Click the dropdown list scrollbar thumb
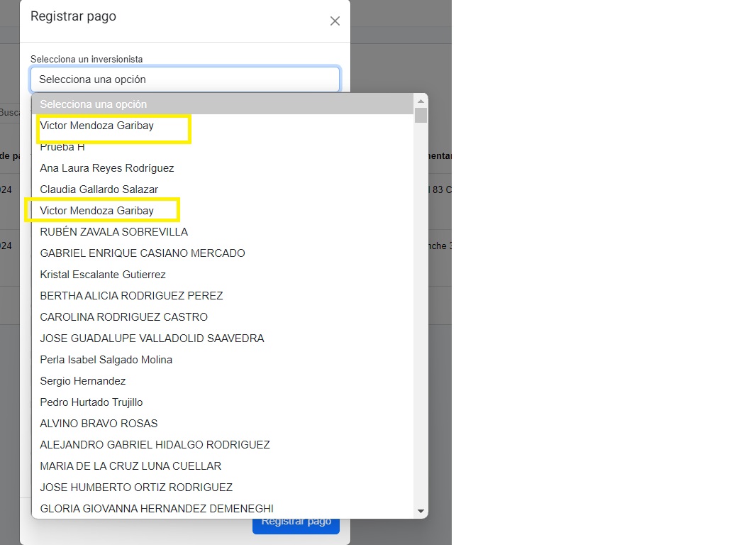Screen dimensions: 756x545 (421, 116)
